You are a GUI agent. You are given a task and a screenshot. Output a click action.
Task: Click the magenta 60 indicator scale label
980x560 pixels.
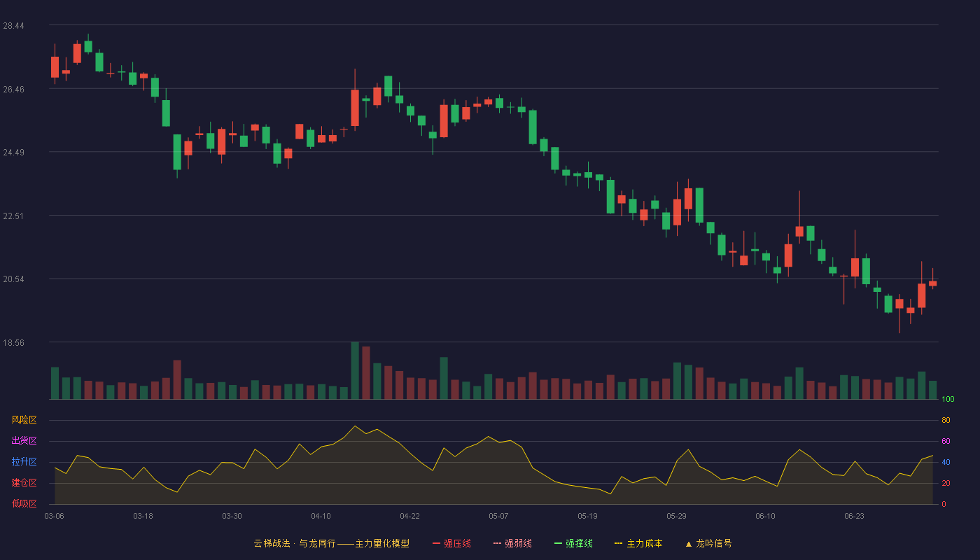point(946,442)
